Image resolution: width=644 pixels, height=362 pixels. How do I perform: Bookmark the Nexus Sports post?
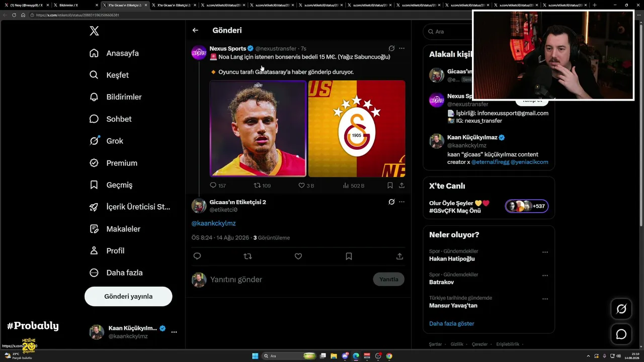pos(390,186)
